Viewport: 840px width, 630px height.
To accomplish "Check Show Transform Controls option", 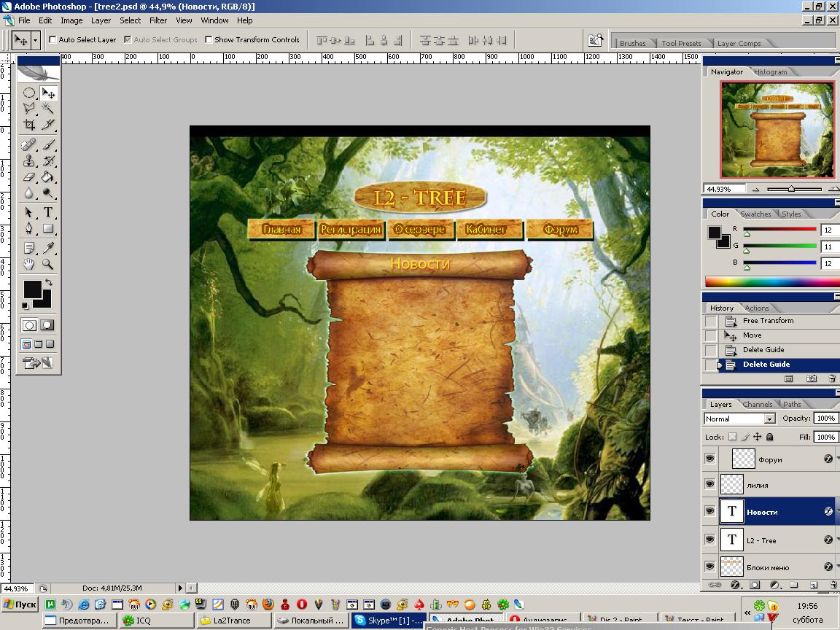I will pyautogui.click(x=209, y=40).
